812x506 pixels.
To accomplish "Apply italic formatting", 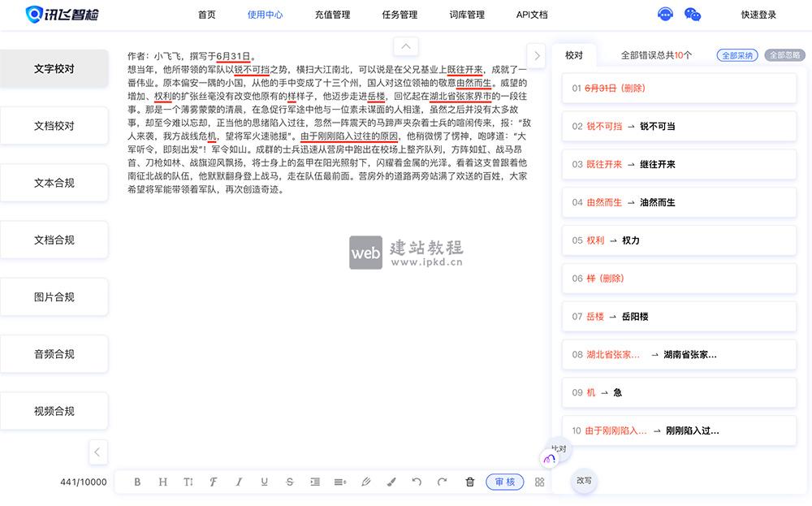I will (239, 482).
